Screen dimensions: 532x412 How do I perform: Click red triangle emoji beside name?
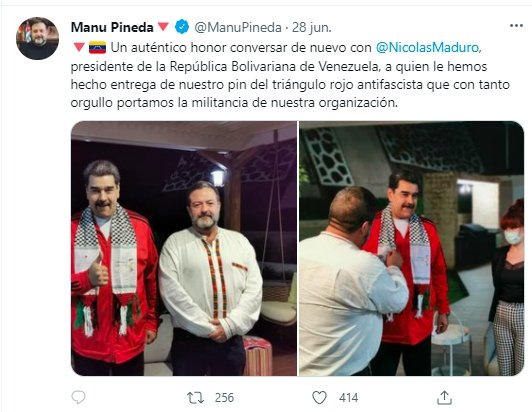click(x=164, y=26)
